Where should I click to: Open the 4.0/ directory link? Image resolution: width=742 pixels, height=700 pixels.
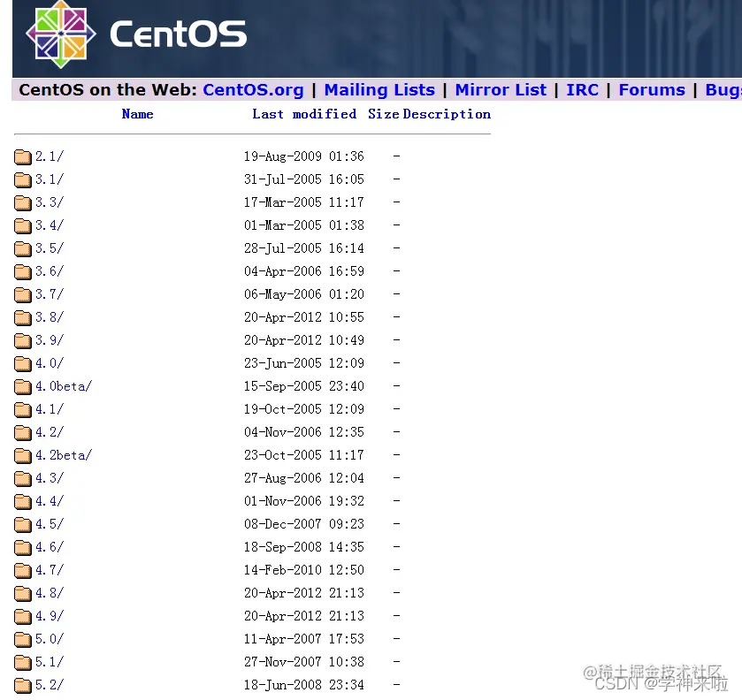coord(50,363)
